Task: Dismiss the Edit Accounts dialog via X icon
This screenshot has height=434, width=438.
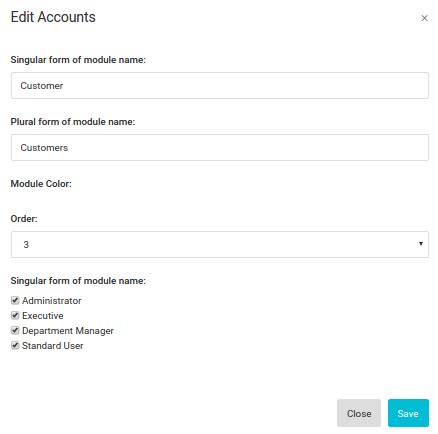Action: (x=424, y=18)
